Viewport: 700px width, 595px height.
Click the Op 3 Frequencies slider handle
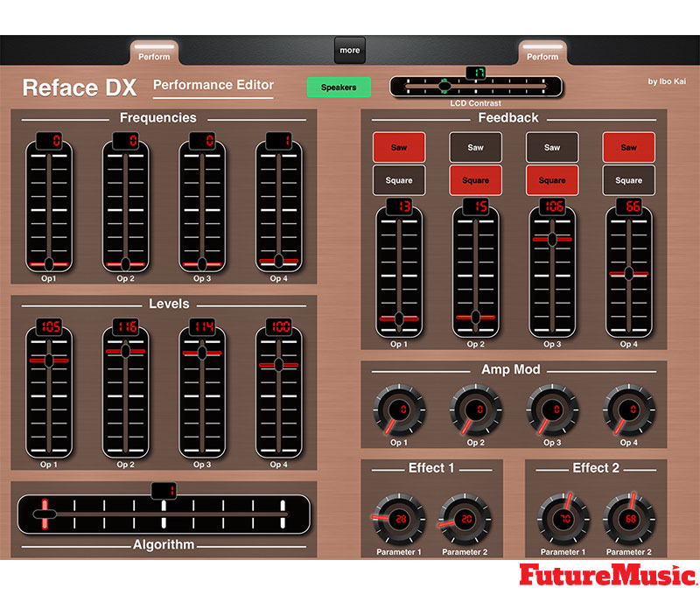pos(202,264)
